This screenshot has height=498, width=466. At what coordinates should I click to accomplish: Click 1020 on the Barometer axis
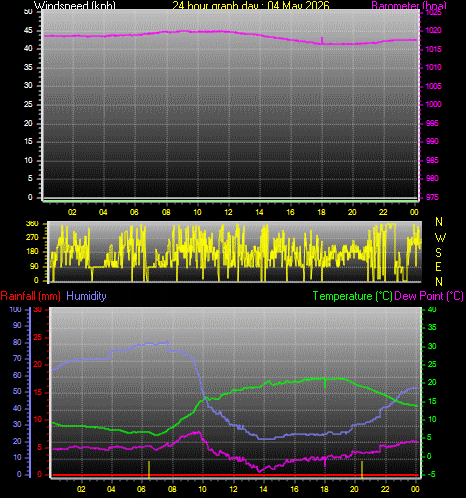433,30
